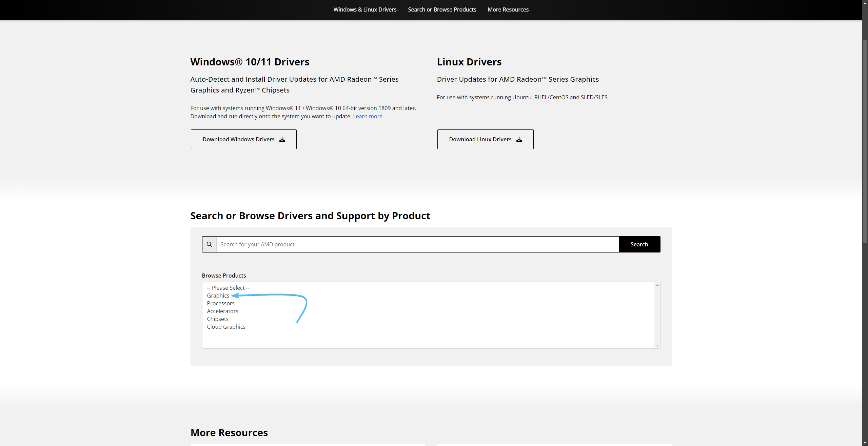Open Search or Browse Products nav item
The width and height of the screenshot is (868, 446).
[442, 9]
